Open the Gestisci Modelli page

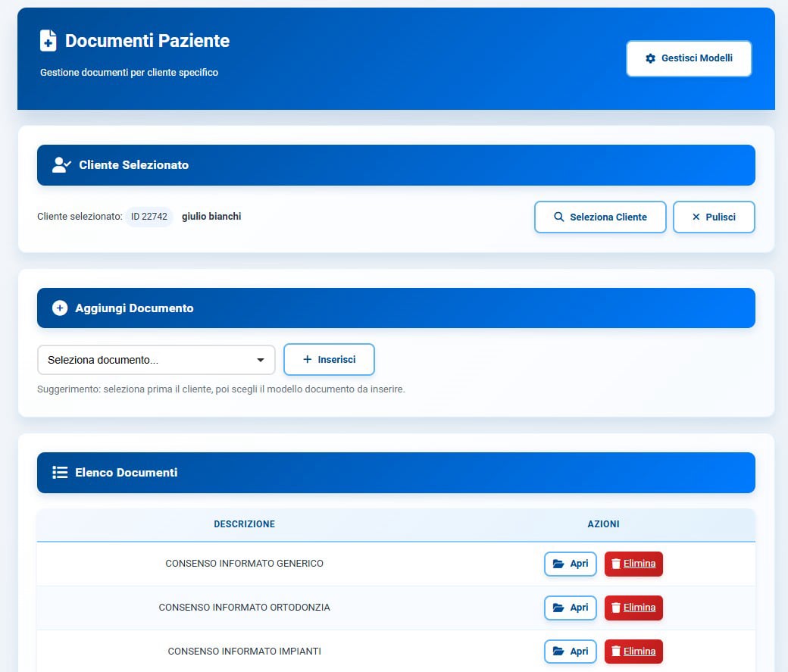688,58
